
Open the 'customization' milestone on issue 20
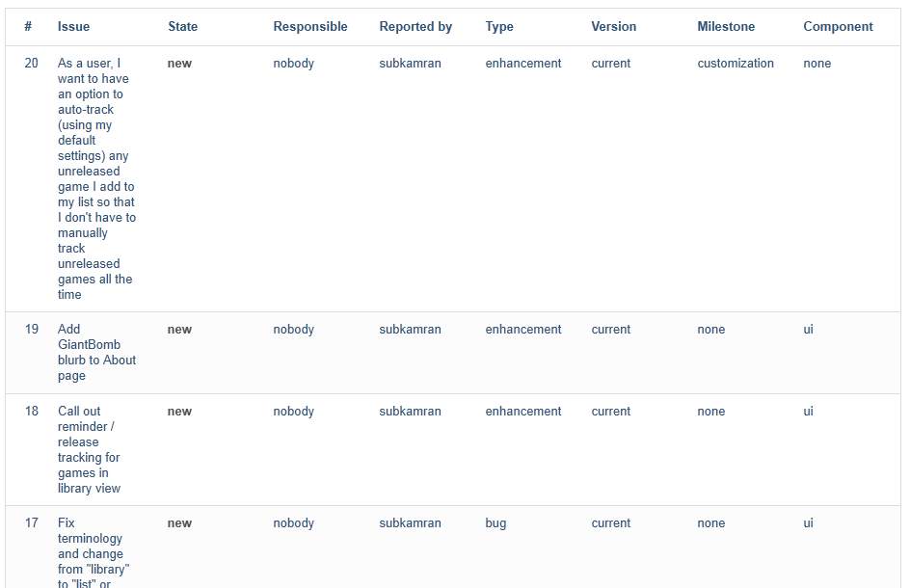[736, 63]
